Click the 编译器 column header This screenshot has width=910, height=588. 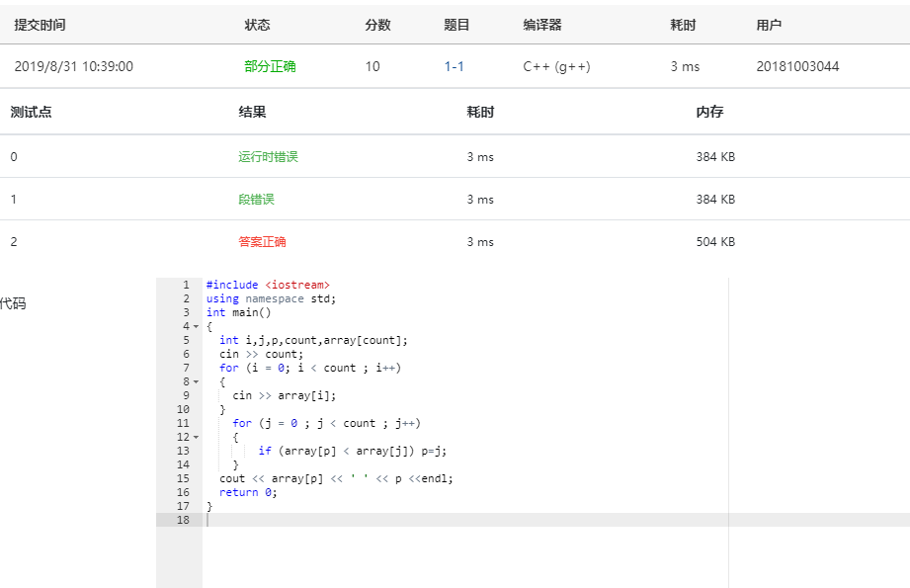point(541,24)
